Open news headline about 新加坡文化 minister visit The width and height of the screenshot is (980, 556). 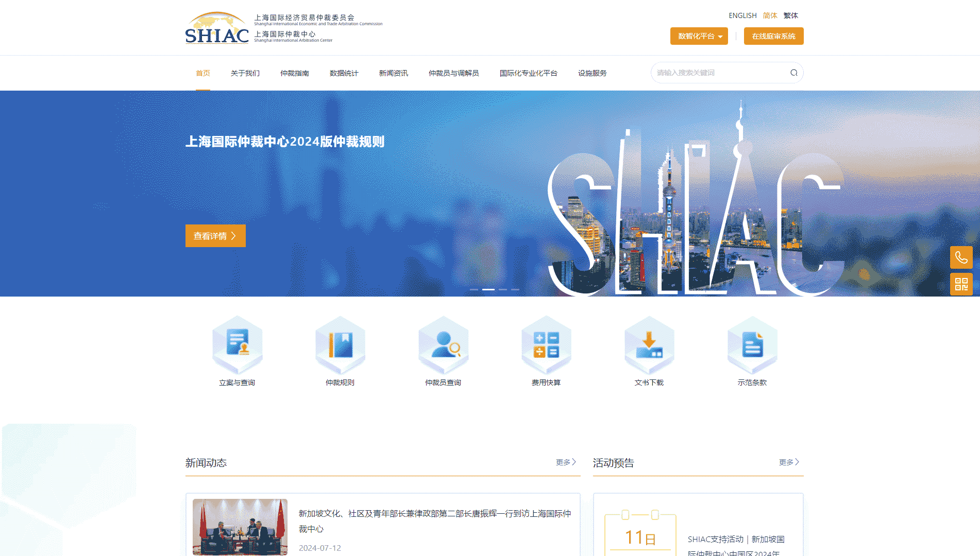(x=435, y=521)
